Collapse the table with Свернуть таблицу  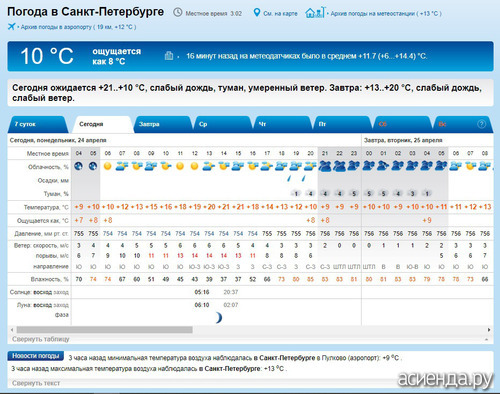[41, 339]
